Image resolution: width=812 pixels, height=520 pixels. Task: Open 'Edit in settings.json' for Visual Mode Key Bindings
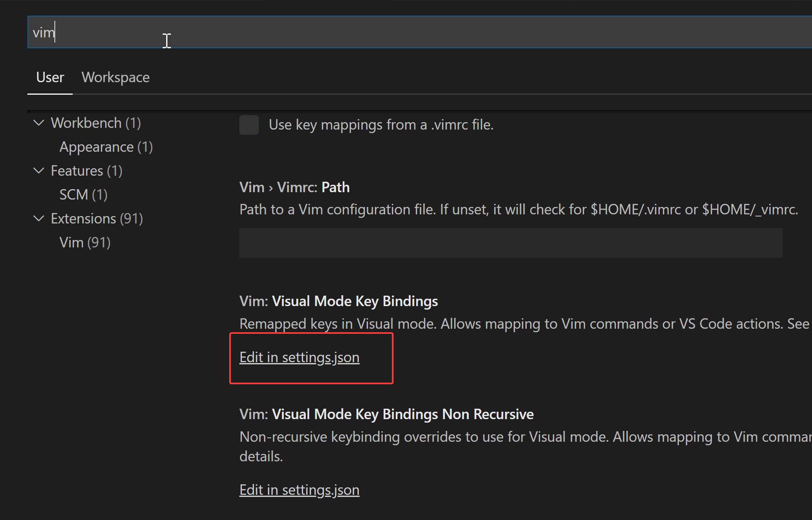point(299,357)
